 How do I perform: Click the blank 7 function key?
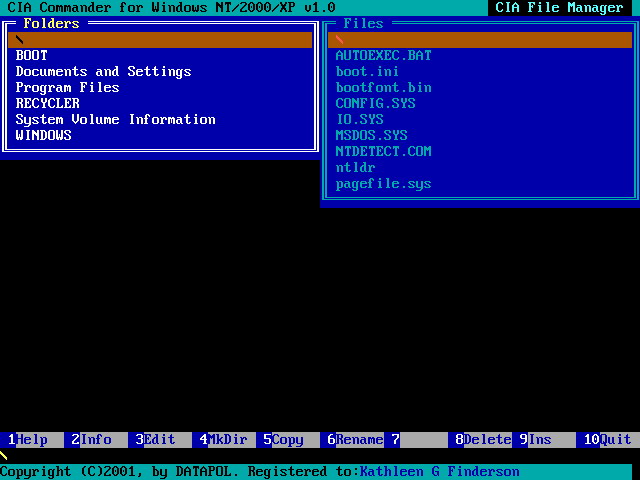click(x=416, y=440)
